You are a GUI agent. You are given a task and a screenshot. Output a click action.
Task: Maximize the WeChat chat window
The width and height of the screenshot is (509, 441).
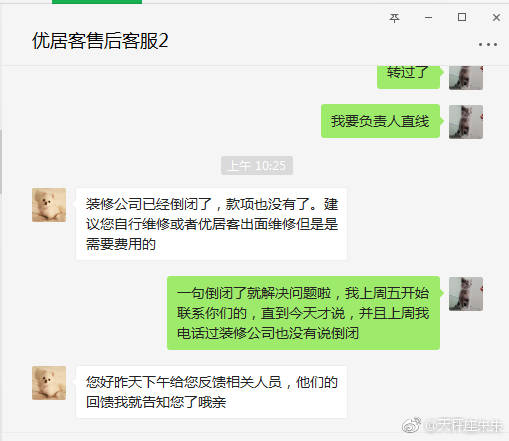click(462, 17)
